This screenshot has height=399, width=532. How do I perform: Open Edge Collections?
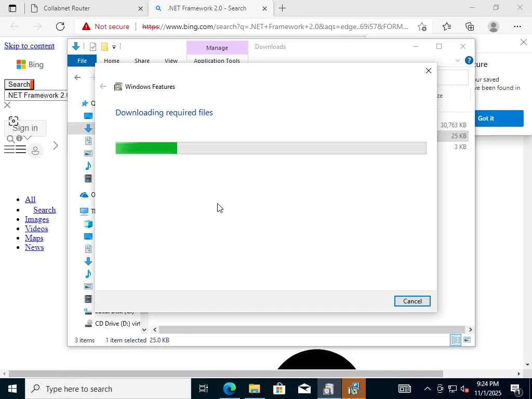pos(470,26)
